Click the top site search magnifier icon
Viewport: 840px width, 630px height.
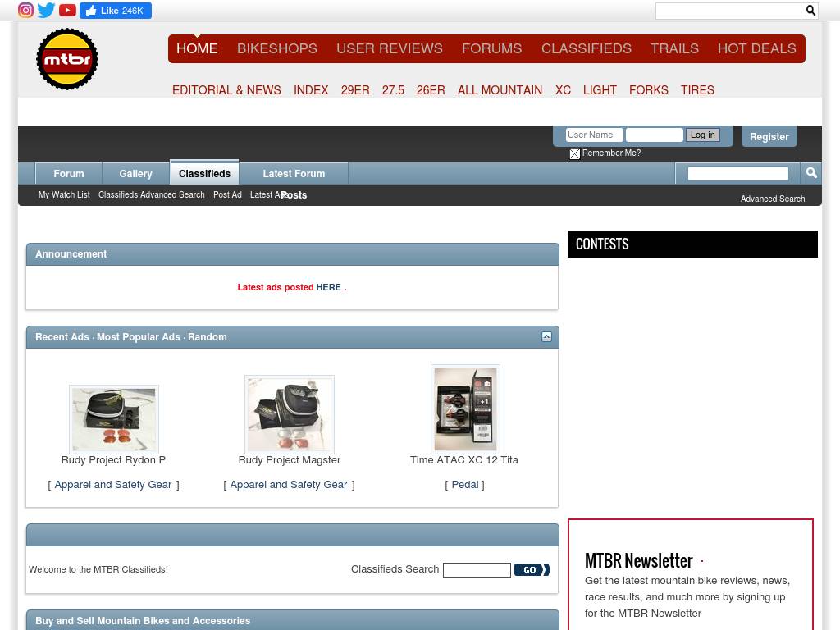pos(810,11)
